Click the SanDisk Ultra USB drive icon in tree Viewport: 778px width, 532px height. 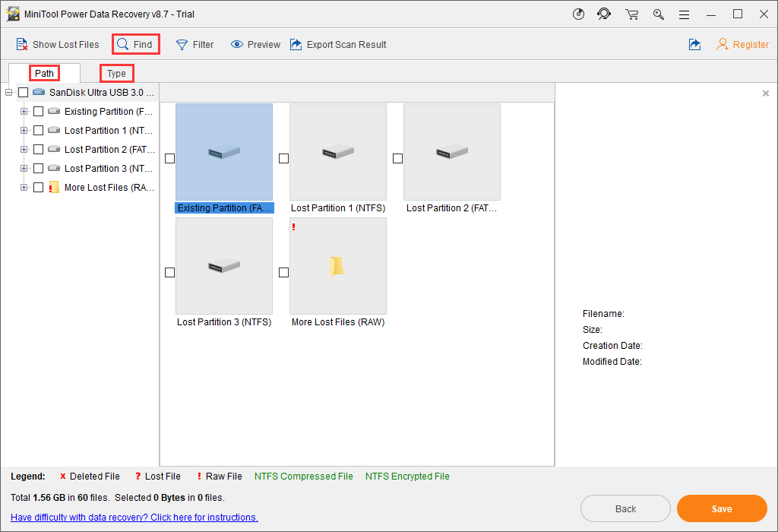click(x=39, y=92)
